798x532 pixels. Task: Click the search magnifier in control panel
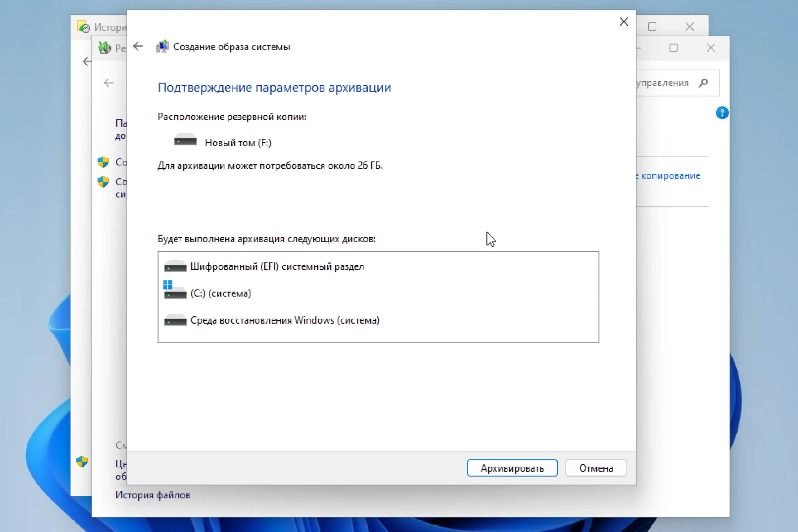pyautogui.click(x=703, y=83)
